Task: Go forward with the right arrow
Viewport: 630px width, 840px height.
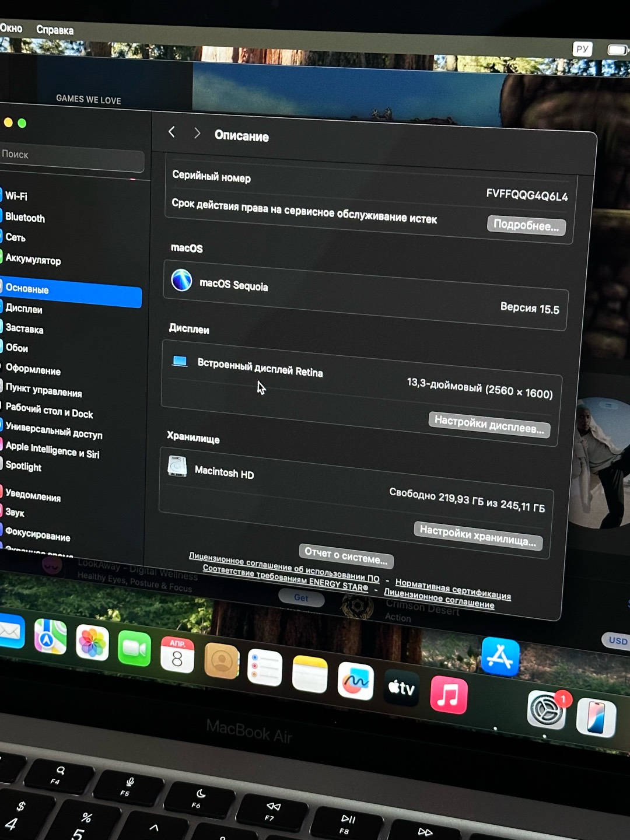Action: (x=197, y=133)
